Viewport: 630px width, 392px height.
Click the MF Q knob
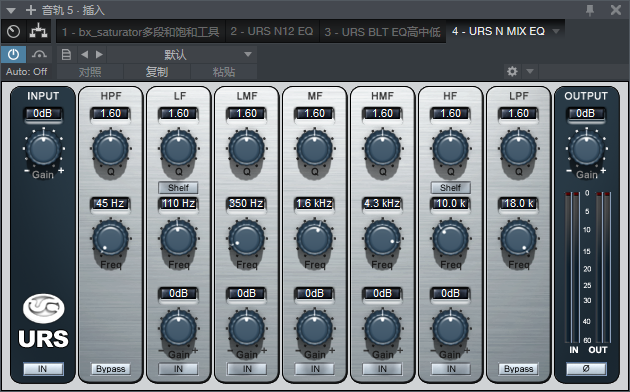[x=315, y=149]
